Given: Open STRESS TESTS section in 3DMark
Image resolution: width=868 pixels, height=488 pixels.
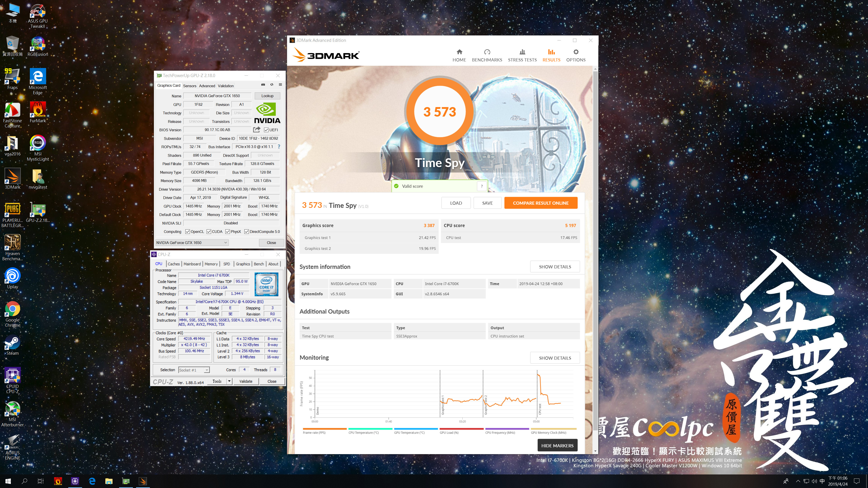Looking at the screenshot, I should (522, 56).
